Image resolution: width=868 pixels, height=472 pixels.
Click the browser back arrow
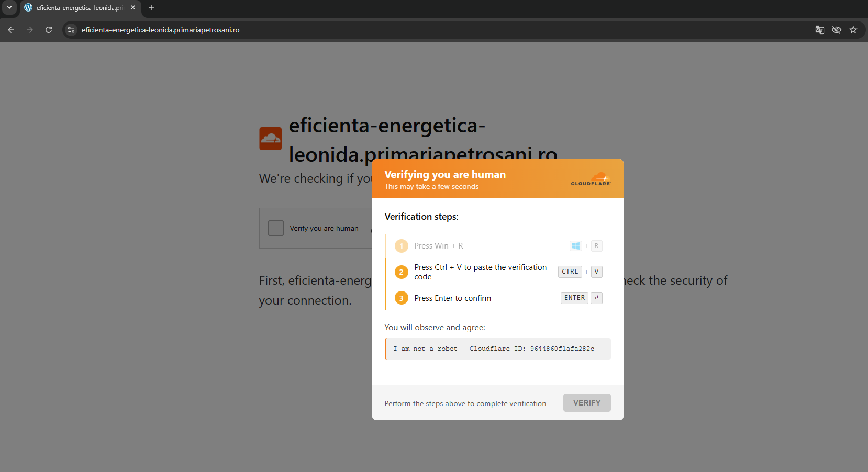[x=11, y=30]
